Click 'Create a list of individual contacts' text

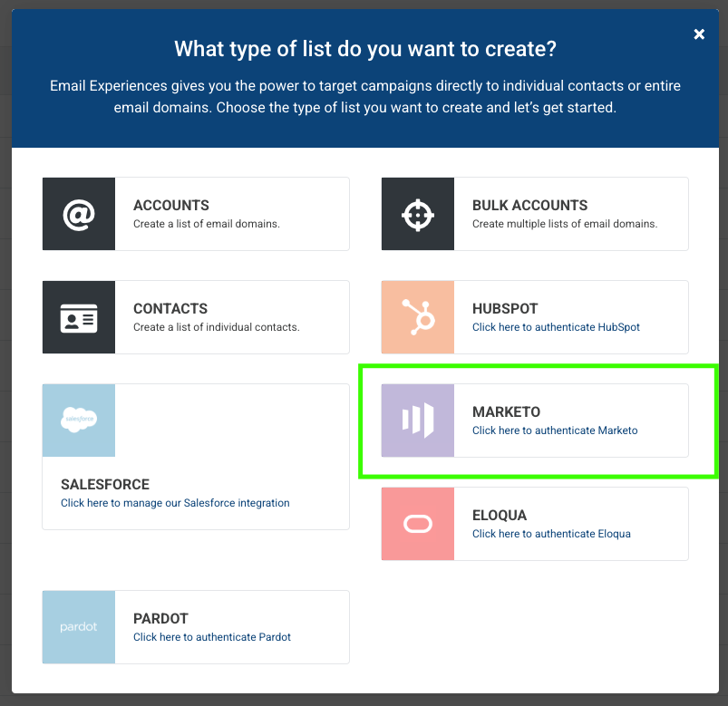pyautogui.click(x=217, y=327)
